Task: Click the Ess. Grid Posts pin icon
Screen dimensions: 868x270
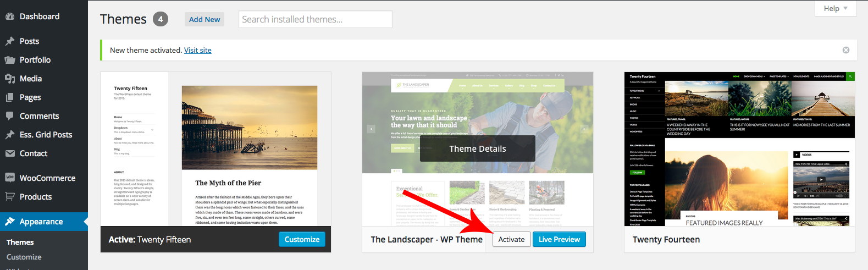Action: 10,135
